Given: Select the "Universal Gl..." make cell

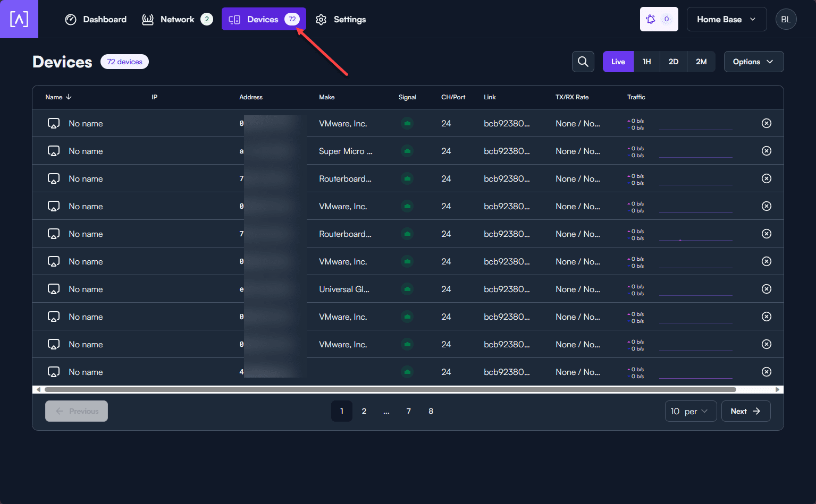Looking at the screenshot, I should point(344,289).
